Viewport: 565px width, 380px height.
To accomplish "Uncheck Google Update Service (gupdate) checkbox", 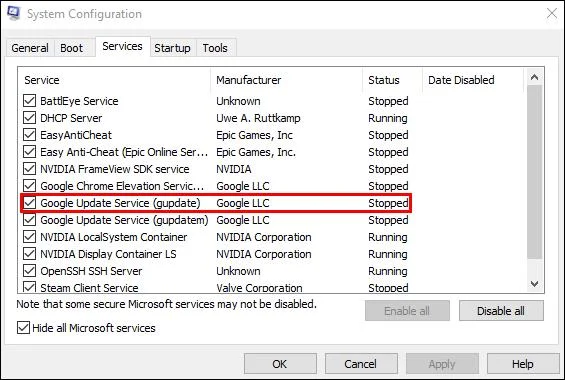I will [x=30, y=203].
